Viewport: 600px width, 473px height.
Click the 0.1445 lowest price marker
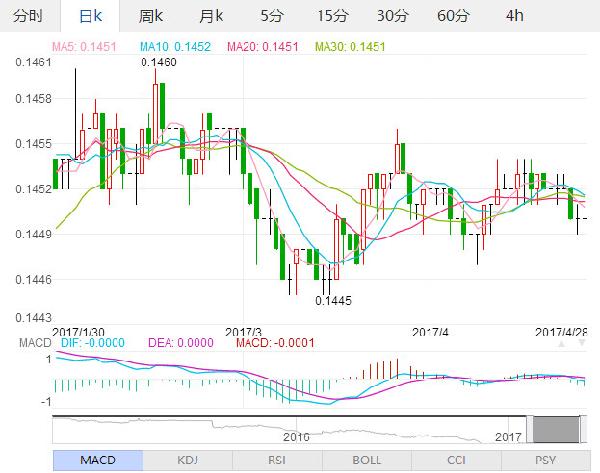tap(333, 299)
